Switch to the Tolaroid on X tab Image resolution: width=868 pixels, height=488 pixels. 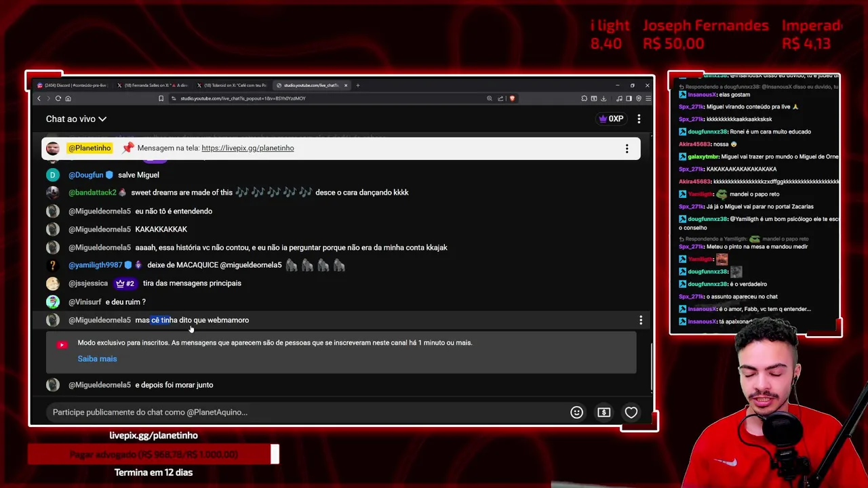point(233,85)
